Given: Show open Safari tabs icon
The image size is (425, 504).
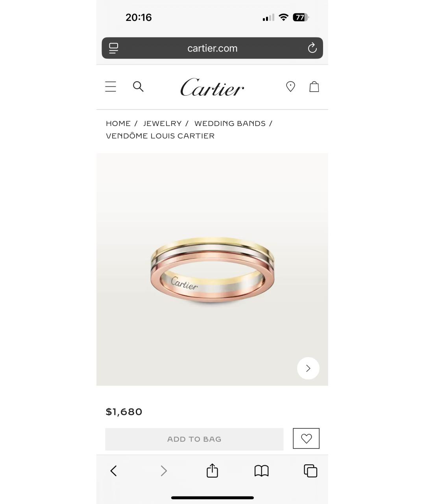Looking at the screenshot, I should pyautogui.click(x=310, y=471).
